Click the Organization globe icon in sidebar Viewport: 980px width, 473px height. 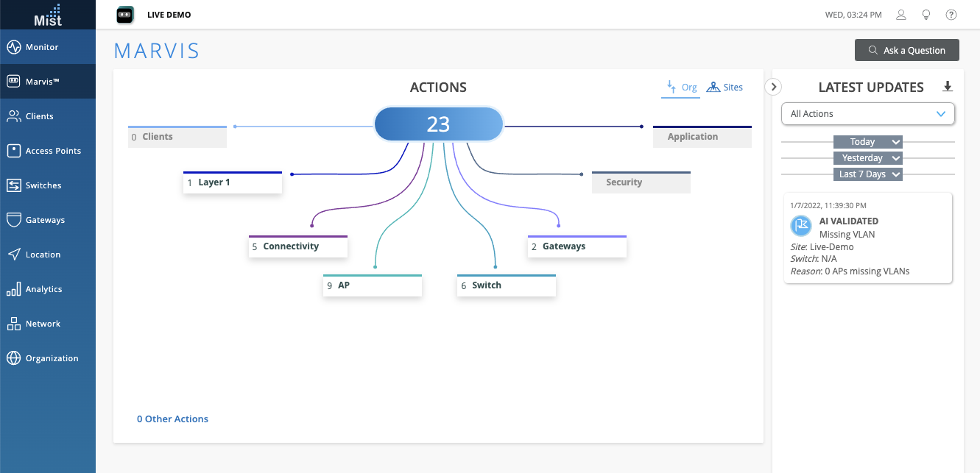click(13, 358)
